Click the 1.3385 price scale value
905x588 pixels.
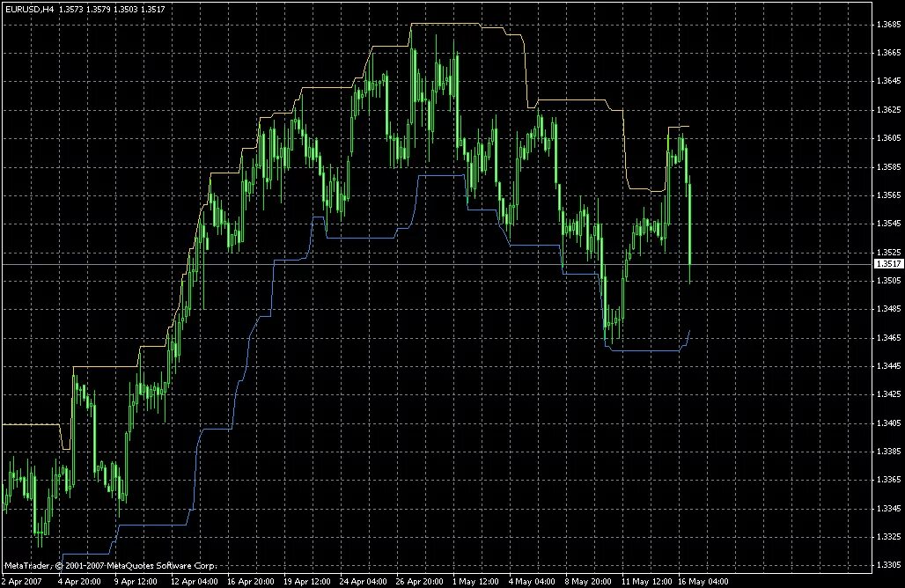coord(888,452)
